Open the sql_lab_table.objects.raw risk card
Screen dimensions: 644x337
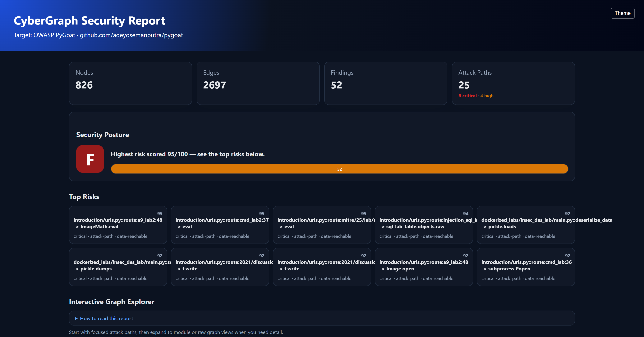[x=424, y=225]
